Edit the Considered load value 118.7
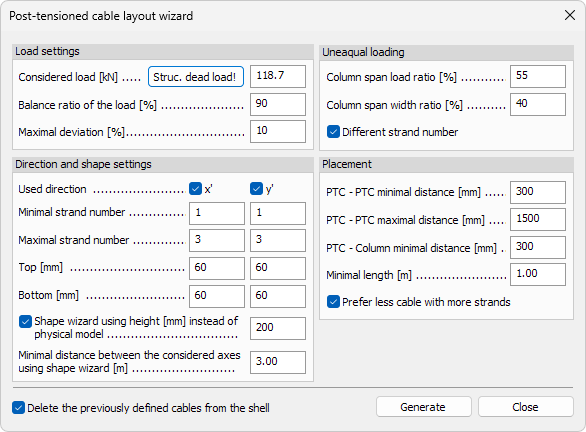Image resolution: width=586 pixels, height=432 pixels. point(278,77)
